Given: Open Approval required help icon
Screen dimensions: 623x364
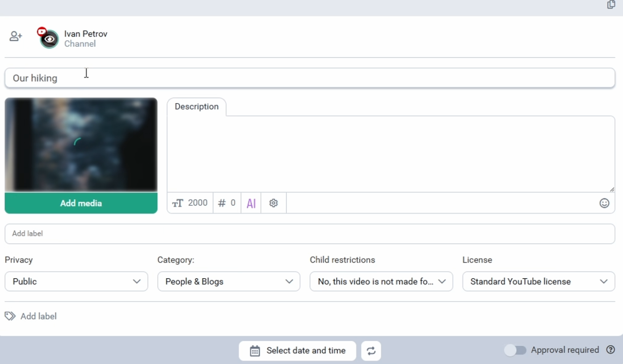Looking at the screenshot, I should 610,350.
